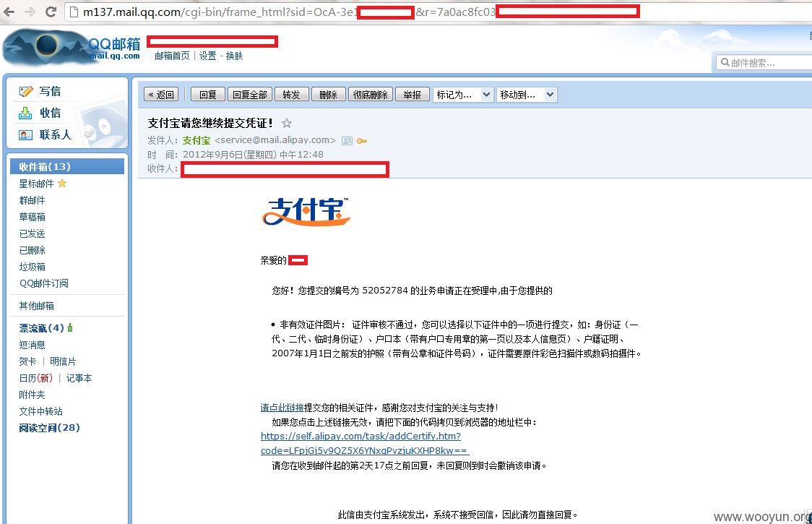Open 设置 settings link

tap(207, 56)
